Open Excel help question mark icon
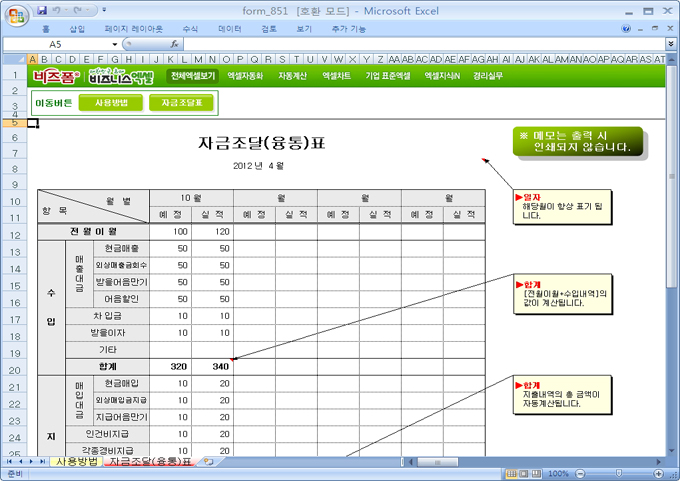This screenshot has height=481, width=680. click(x=626, y=29)
